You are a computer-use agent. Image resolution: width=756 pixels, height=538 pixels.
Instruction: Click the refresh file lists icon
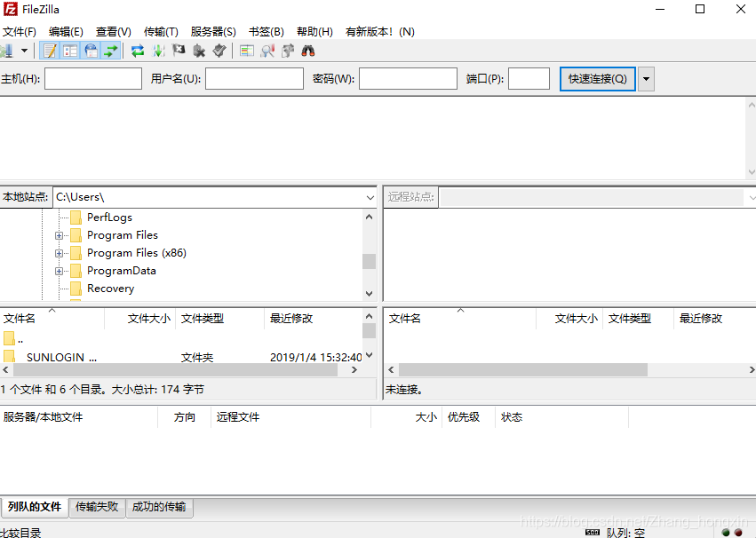pyautogui.click(x=138, y=51)
